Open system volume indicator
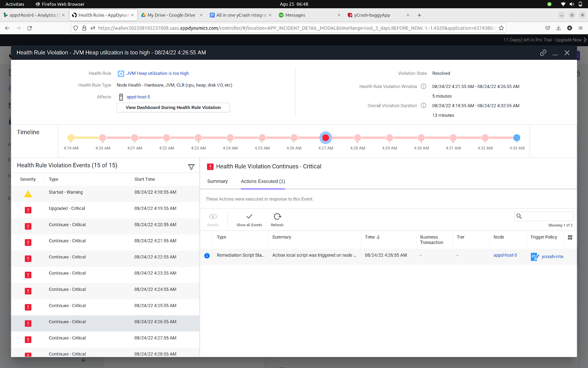Screen dimensions: 588x368 pos(571,4)
